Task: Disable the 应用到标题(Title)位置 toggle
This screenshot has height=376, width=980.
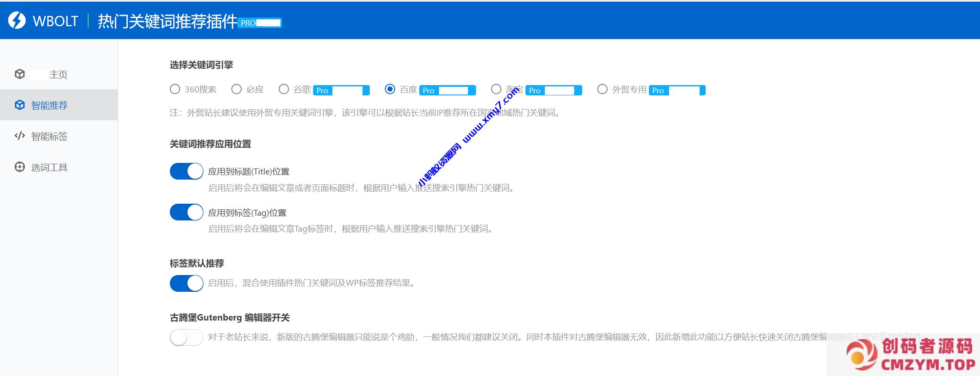Action: coord(187,171)
